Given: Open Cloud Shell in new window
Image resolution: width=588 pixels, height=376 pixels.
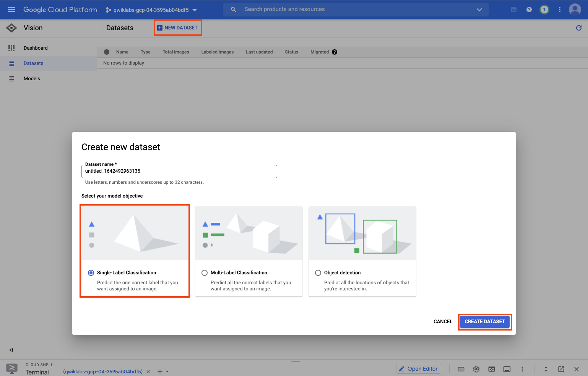Looking at the screenshot, I should click(561, 369).
